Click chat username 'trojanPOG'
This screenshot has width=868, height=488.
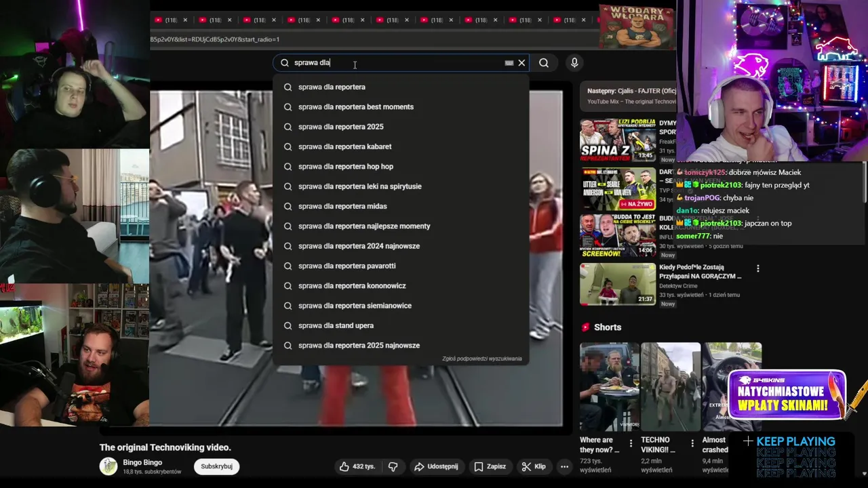coord(702,198)
